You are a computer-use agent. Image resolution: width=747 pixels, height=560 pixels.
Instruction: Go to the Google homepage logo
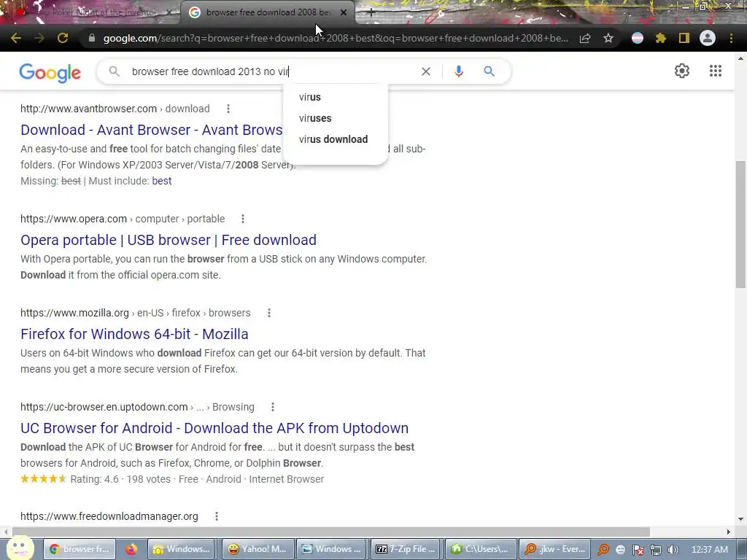50,72
